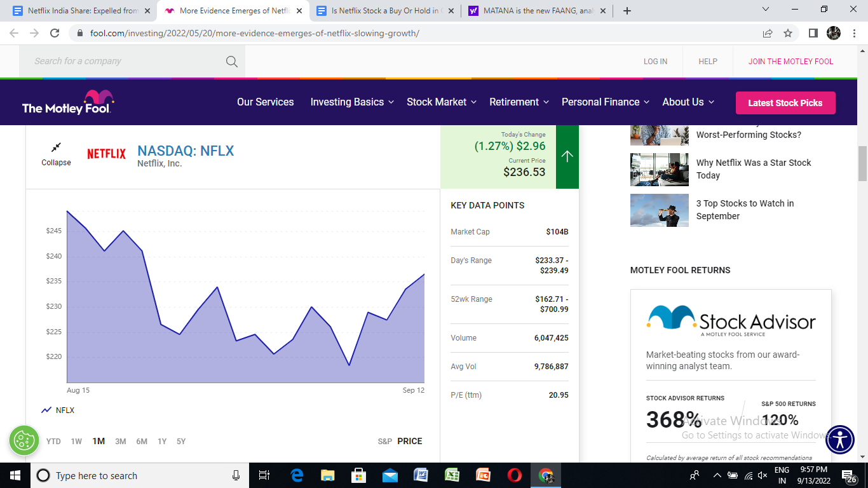The image size is (868, 488).
Task: Switch to Is Netflix Stock a Buy tab
Action: tap(386, 11)
